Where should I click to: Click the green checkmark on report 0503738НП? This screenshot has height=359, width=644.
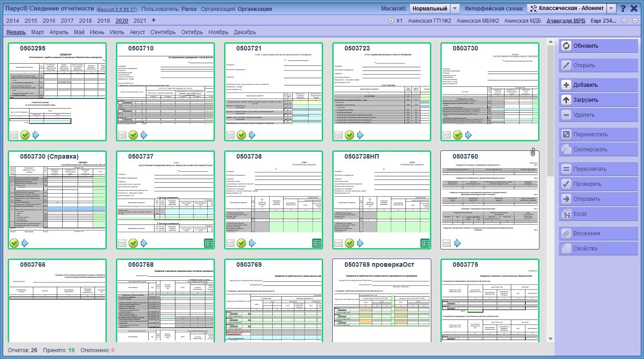[349, 243]
